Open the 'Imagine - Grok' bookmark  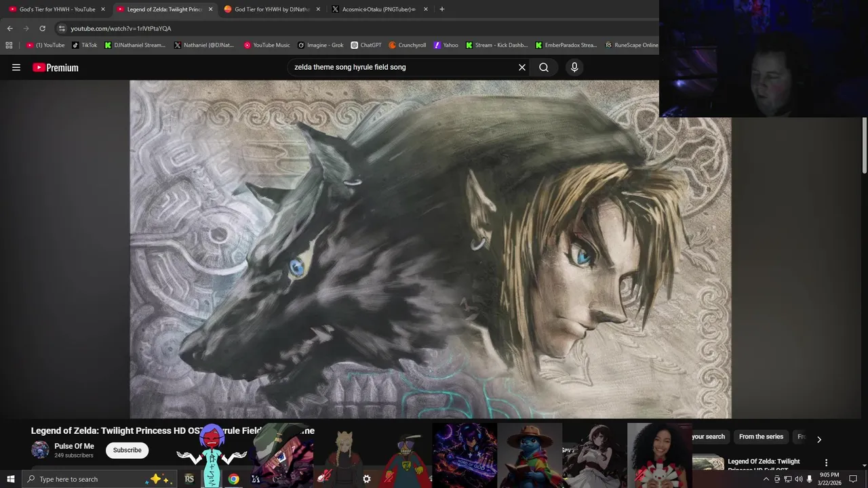tap(321, 45)
